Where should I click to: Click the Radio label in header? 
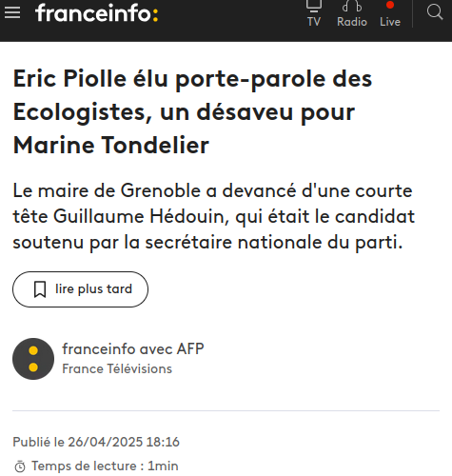(x=352, y=22)
